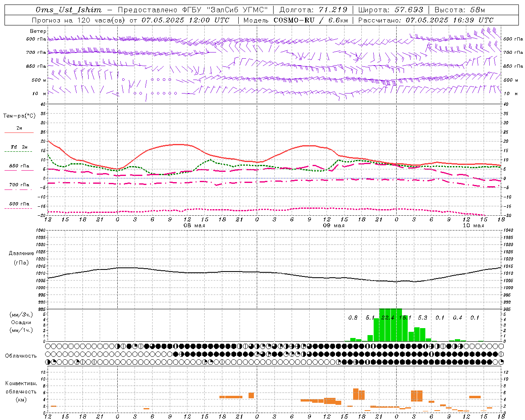Click the Облачность panel label

coord(21,356)
